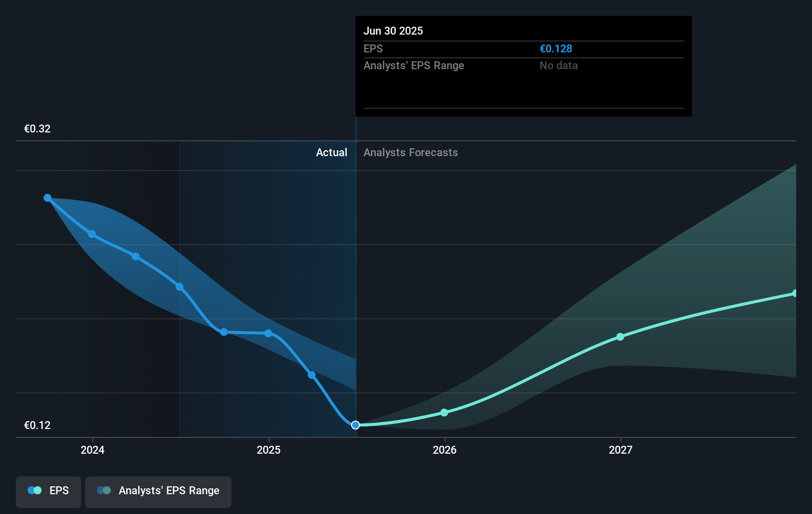Select the 2026 forecast data point marker
Viewport: 812px width, 514px height.
click(x=444, y=412)
